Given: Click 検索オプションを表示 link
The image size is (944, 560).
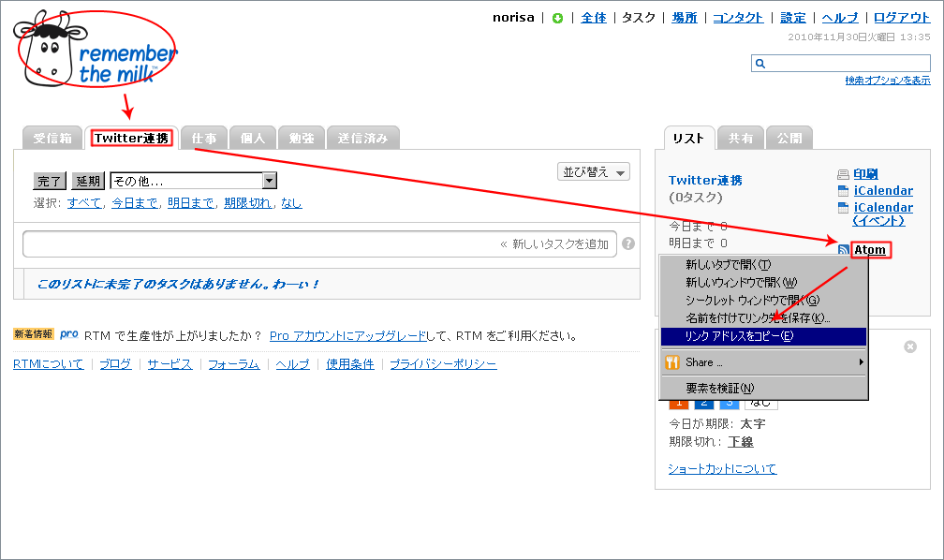Looking at the screenshot, I should tap(888, 81).
